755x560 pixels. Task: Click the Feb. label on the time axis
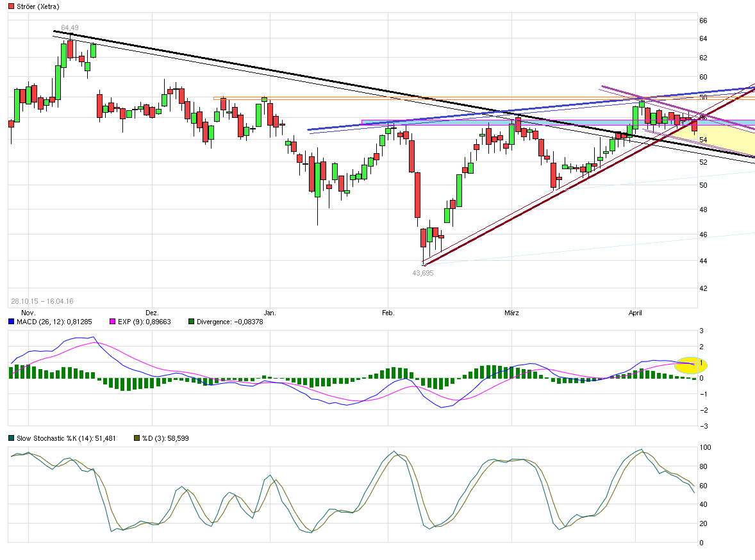click(388, 313)
